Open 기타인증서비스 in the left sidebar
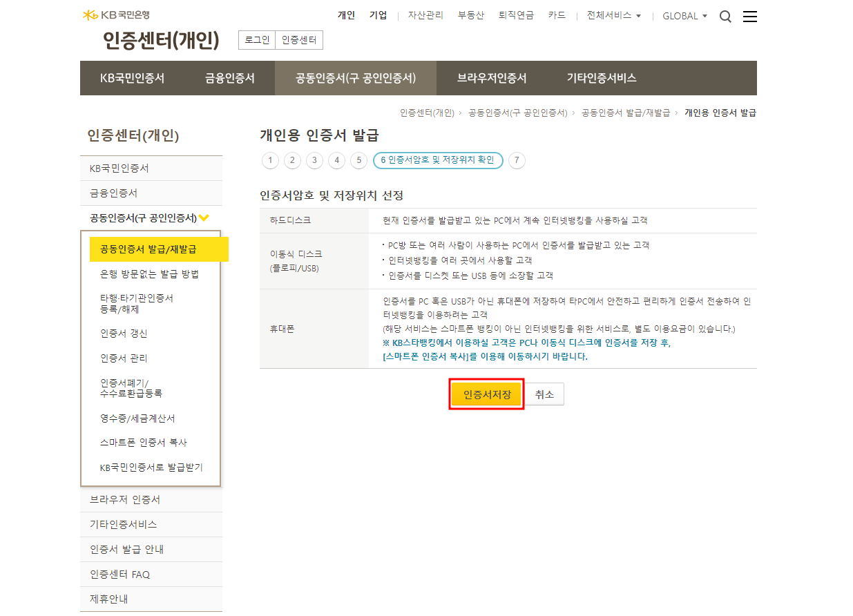The width and height of the screenshot is (853, 616). 151,525
